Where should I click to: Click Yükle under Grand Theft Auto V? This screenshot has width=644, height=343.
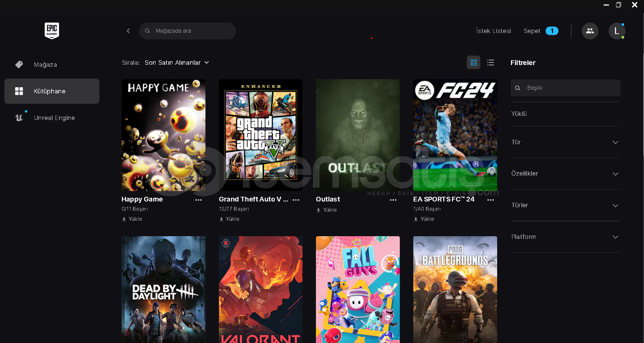pos(233,219)
